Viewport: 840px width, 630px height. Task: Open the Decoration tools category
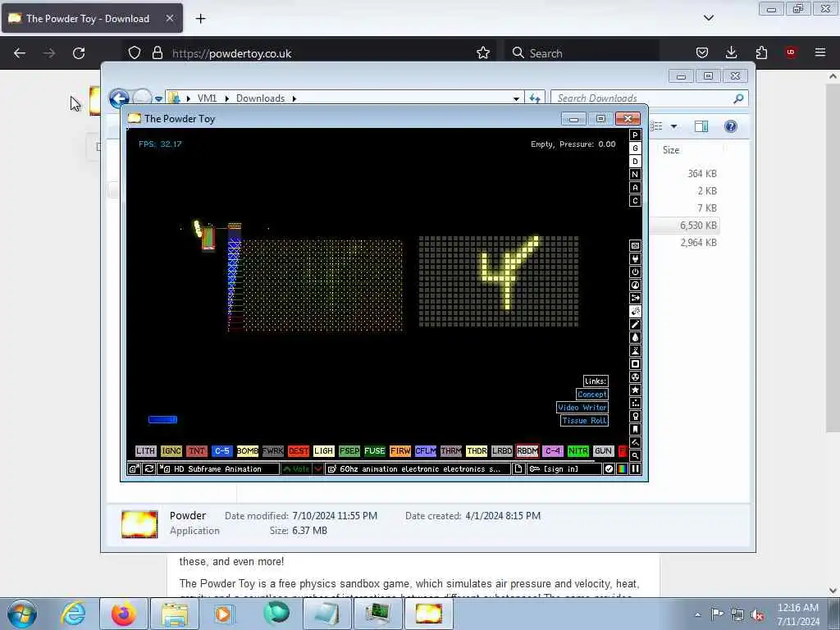point(635,442)
